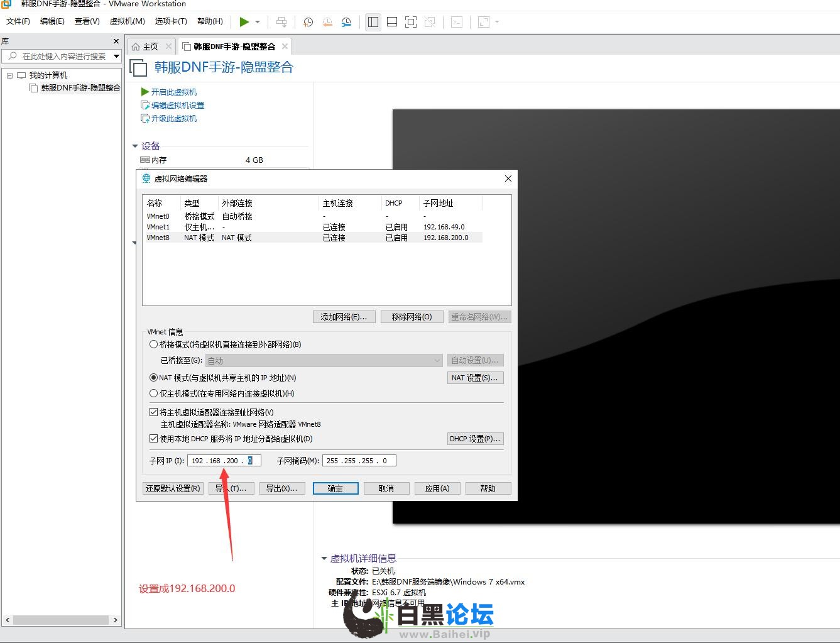The height and width of the screenshot is (643, 840).
Task: Collapse the 虚拟机详细信息 section
Action: 324,558
